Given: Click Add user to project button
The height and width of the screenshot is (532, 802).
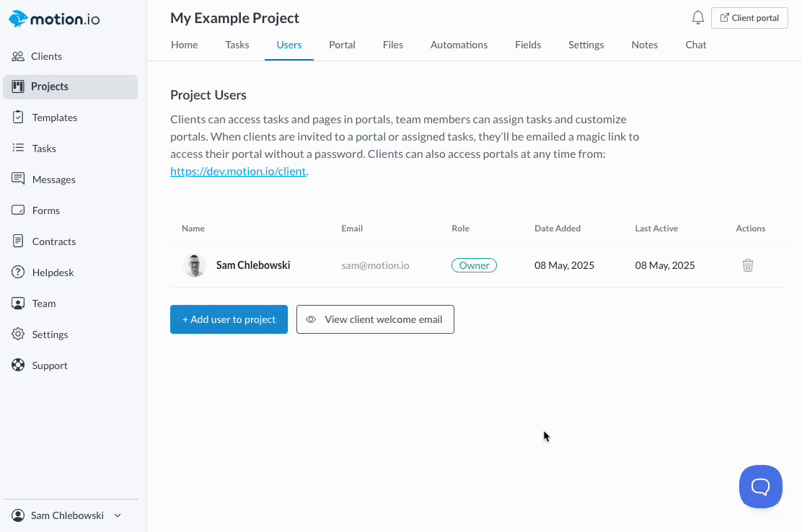Looking at the screenshot, I should [x=229, y=319].
